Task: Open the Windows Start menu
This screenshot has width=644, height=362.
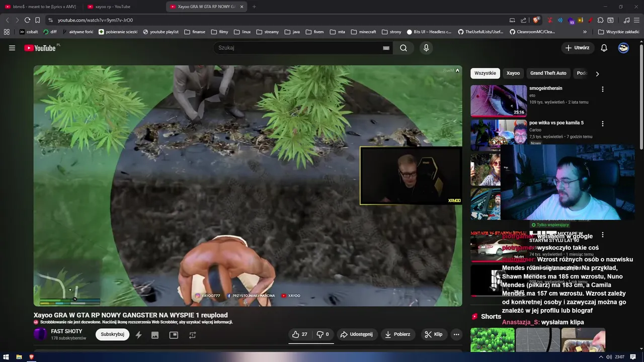Action: (x=7, y=357)
